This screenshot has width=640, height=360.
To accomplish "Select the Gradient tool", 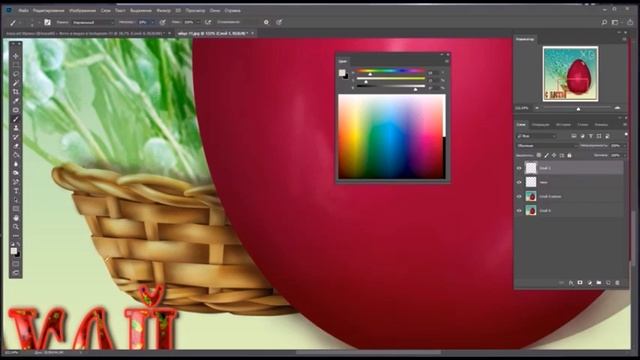I will [x=16, y=155].
